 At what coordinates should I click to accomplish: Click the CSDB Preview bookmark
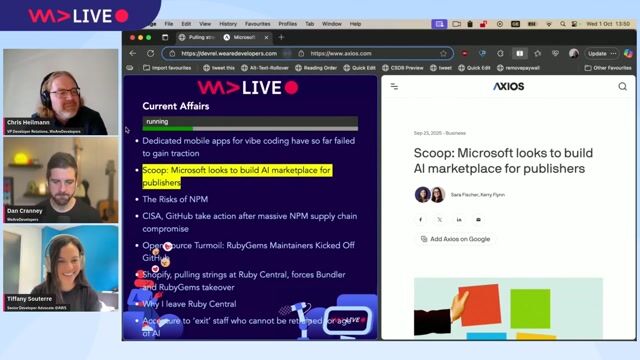click(x=403, y=68)
